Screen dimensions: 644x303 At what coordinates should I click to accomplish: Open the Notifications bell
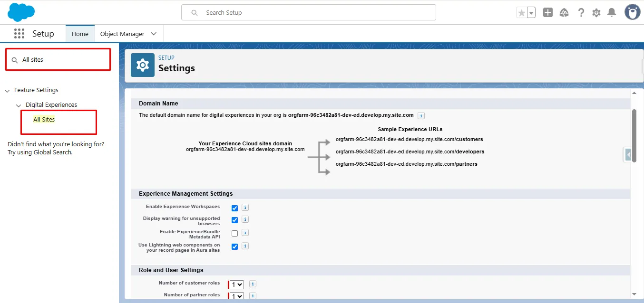click(x=612, y=13)
